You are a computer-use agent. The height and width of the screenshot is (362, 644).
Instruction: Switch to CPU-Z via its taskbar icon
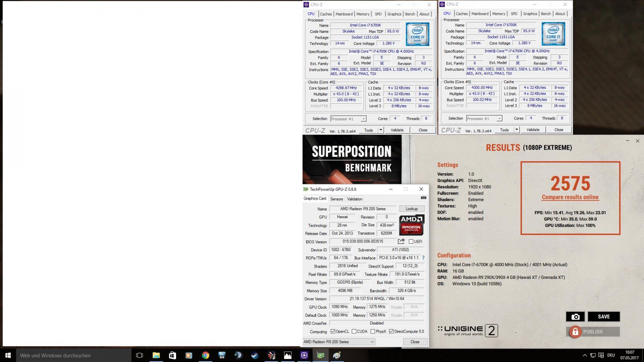pyautogui.click(x=304, y=355)
